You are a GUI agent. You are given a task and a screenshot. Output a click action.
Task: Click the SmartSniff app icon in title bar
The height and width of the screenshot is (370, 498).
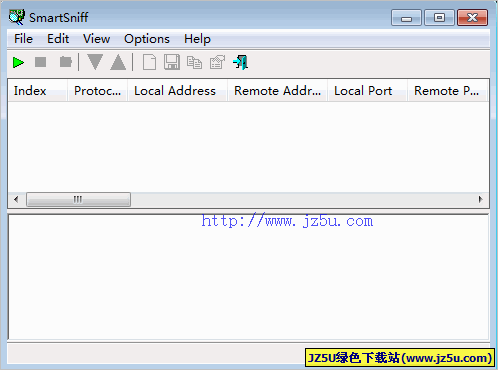[x=17, y=17]
